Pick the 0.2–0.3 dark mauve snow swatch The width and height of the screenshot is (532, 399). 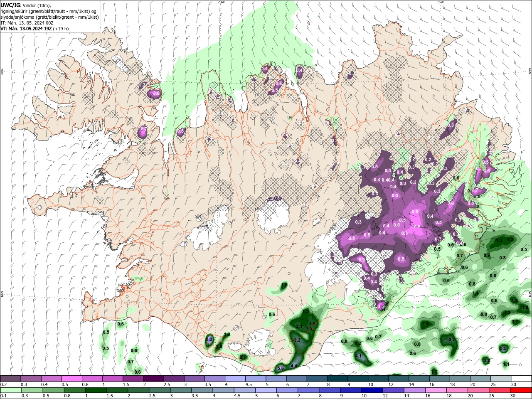coord(10,379)
